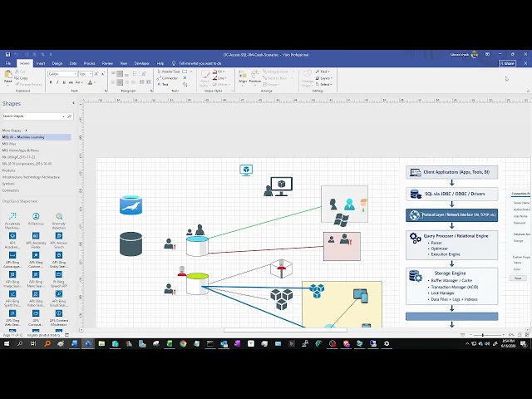Open the Align arrange tool

[x=243, y=77]
